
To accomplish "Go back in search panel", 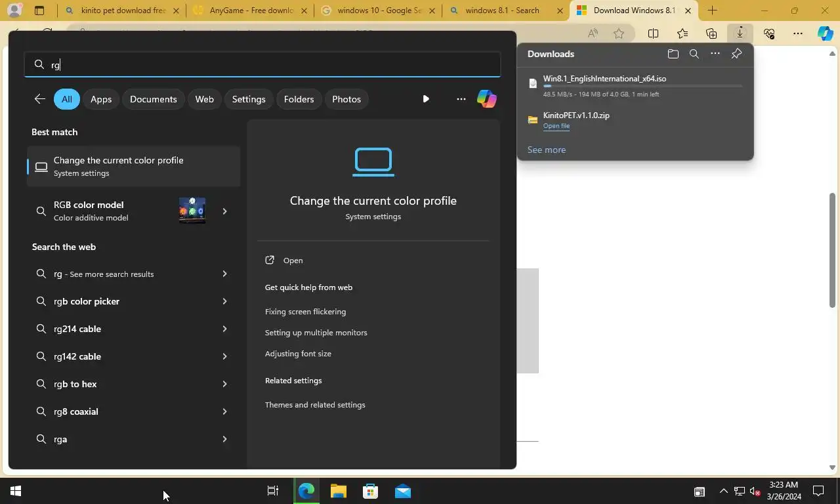I will 40,99.
